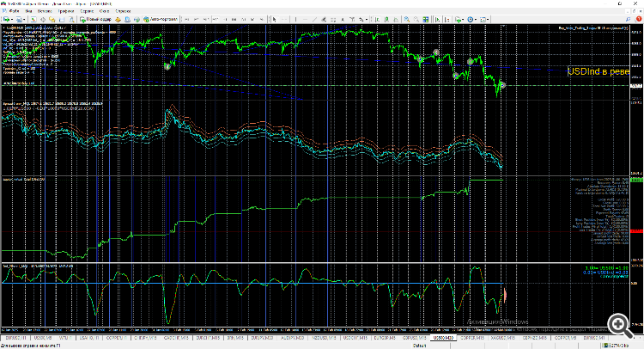Select the text label tool
Image resolution: width=644 pixels, height=349 pixels.
352,19
